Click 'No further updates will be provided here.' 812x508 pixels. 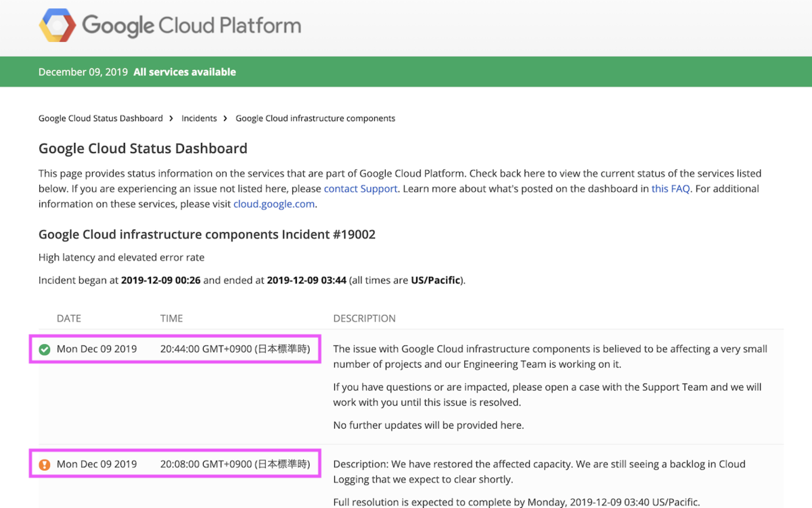pyautogui.click(x=428, y=425)
